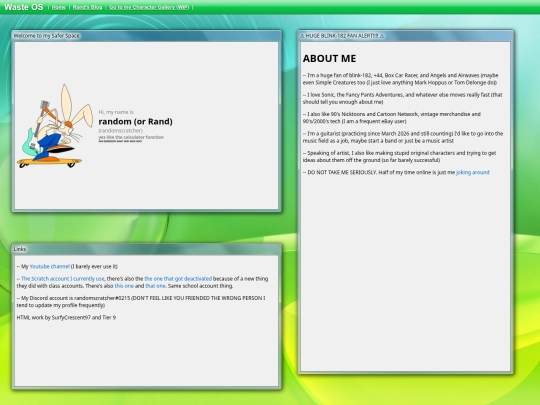The height and width of the screenshot is (405, 540).
Task: Open 'The Scratch account I currently use' link
Action: [x=63, y=279]
